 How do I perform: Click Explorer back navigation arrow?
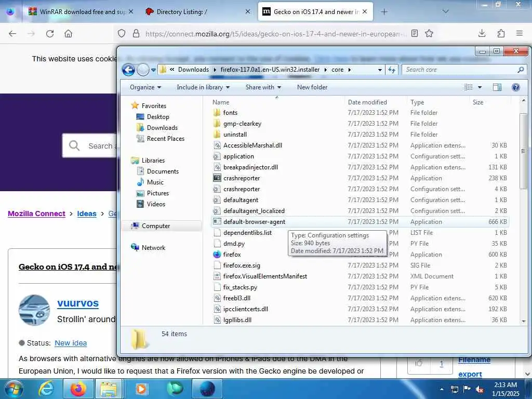click(129, 70)
